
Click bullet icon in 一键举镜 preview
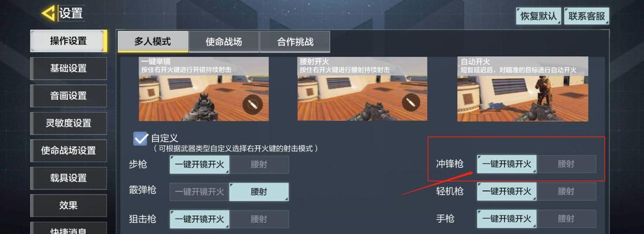coord(252,104)
